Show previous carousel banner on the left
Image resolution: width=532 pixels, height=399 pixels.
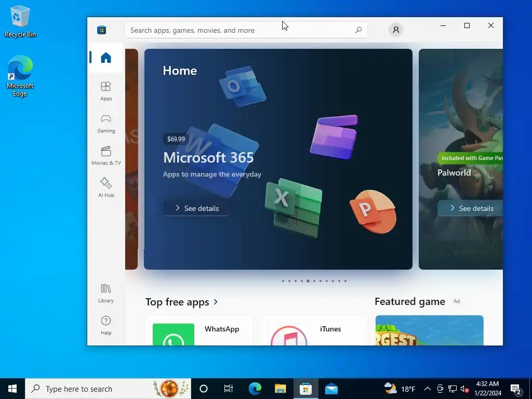click(131, 159)
